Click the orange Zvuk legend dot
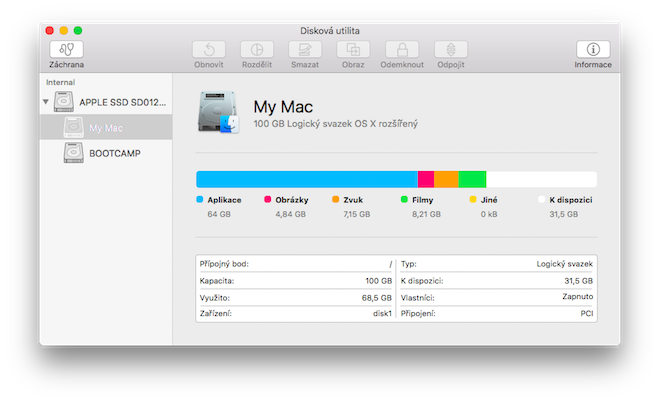 coord(335,200)
